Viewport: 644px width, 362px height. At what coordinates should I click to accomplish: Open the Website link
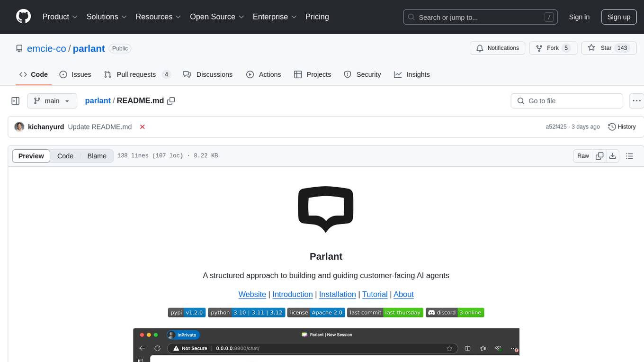[252, 294]
